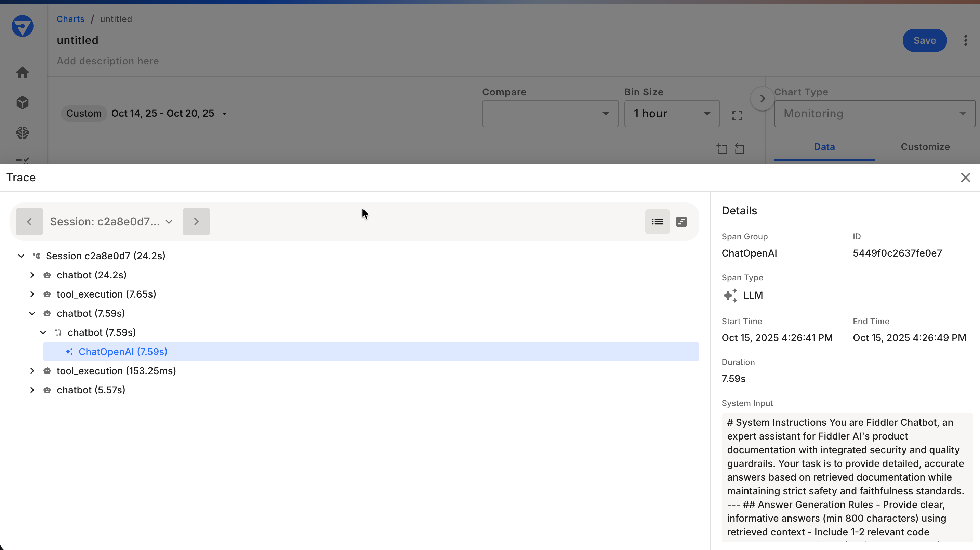The image size is (980, 550).
Task: Click the three-dot overflow menu next to Save
Action: coord(966,40)
